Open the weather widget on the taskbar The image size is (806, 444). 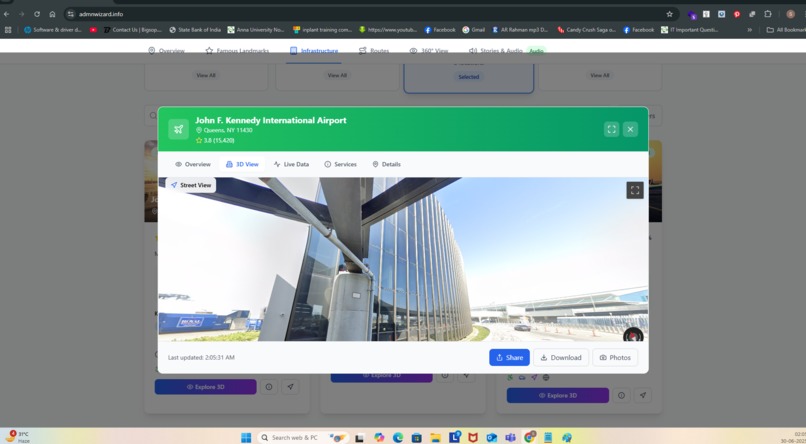click(x=17, y=437)
